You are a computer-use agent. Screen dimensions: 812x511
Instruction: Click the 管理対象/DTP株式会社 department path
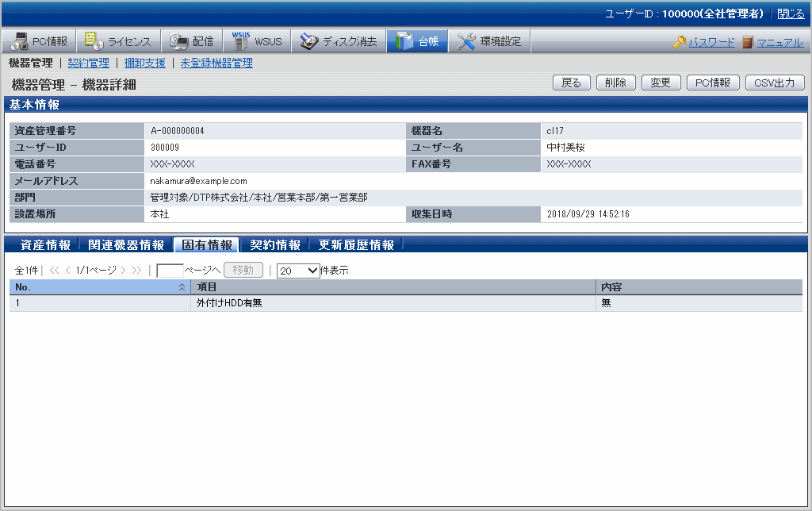click(x=259, y=198)
